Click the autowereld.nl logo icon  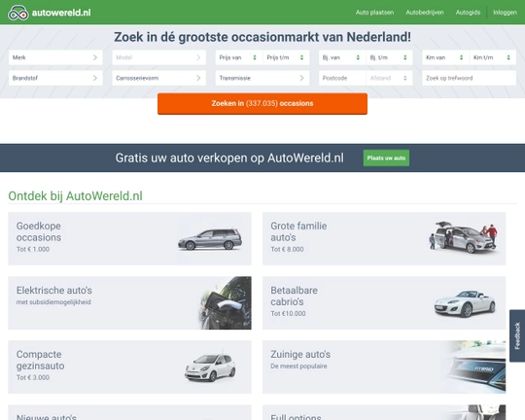pyautogui.click(x=18, y=13)
